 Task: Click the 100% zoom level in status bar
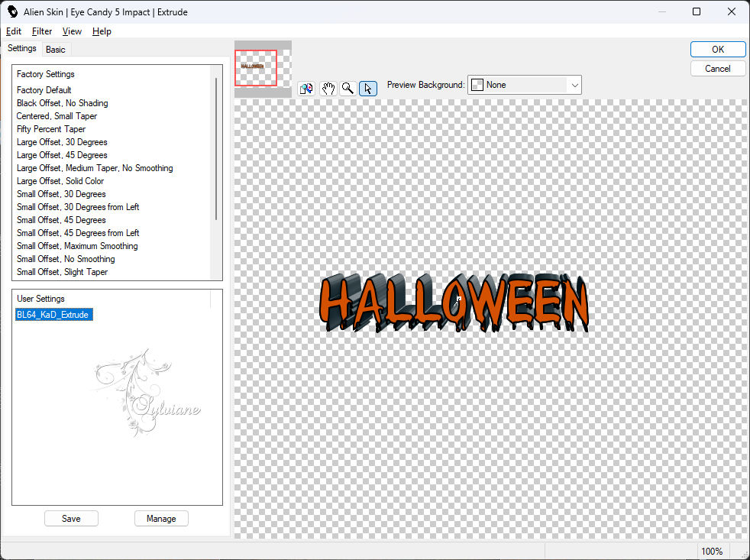(x=711, y=552)
